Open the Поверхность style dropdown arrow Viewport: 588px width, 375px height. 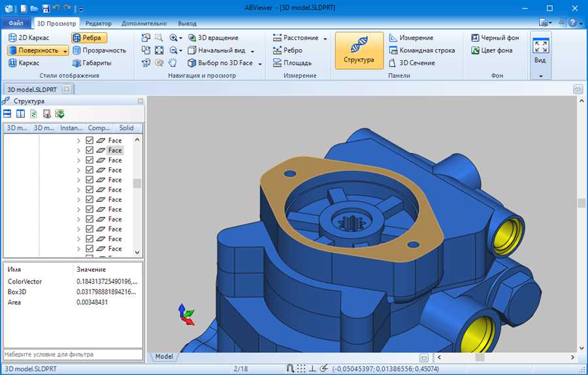click(x=65, y=50)
